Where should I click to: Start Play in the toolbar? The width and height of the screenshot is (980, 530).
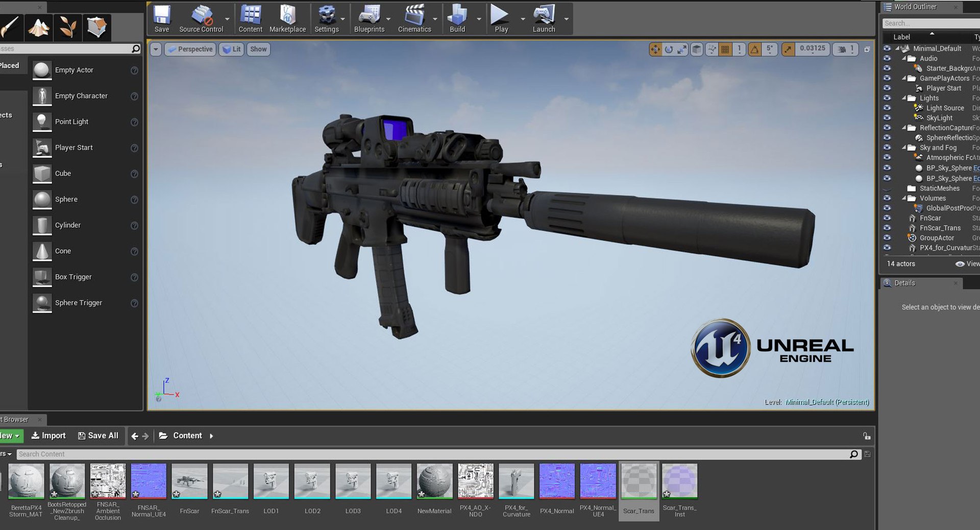click(501, 19)
